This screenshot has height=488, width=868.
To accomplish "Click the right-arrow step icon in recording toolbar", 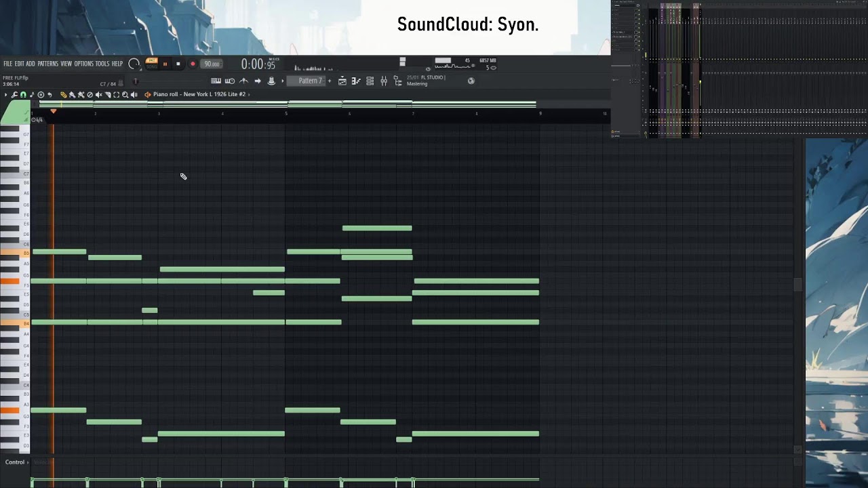I will (258, 81).
